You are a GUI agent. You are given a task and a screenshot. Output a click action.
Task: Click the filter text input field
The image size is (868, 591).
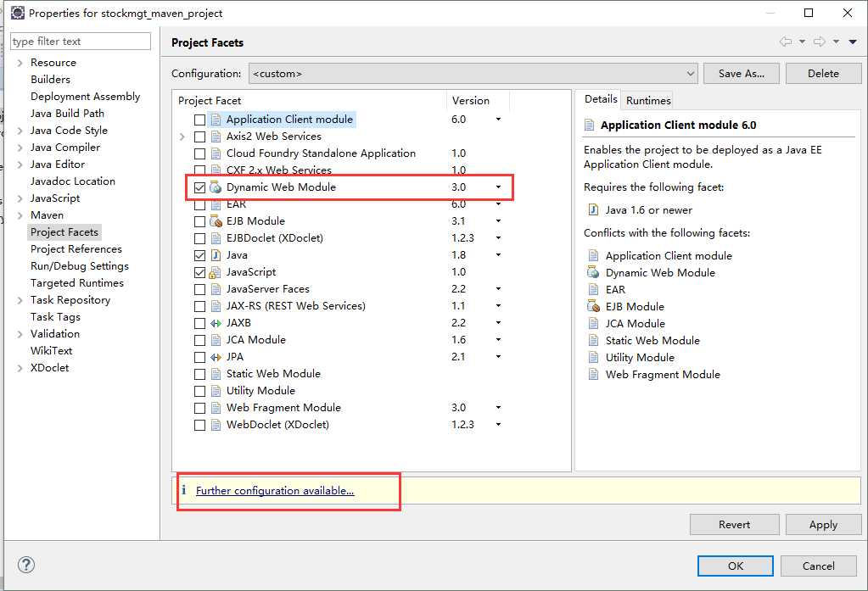click(x=81, y=42)
